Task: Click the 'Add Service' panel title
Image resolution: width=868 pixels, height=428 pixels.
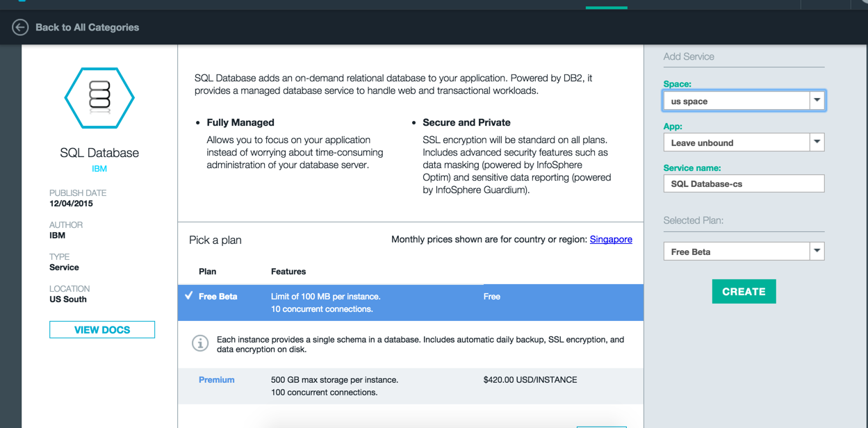Action: click(689, 56)
